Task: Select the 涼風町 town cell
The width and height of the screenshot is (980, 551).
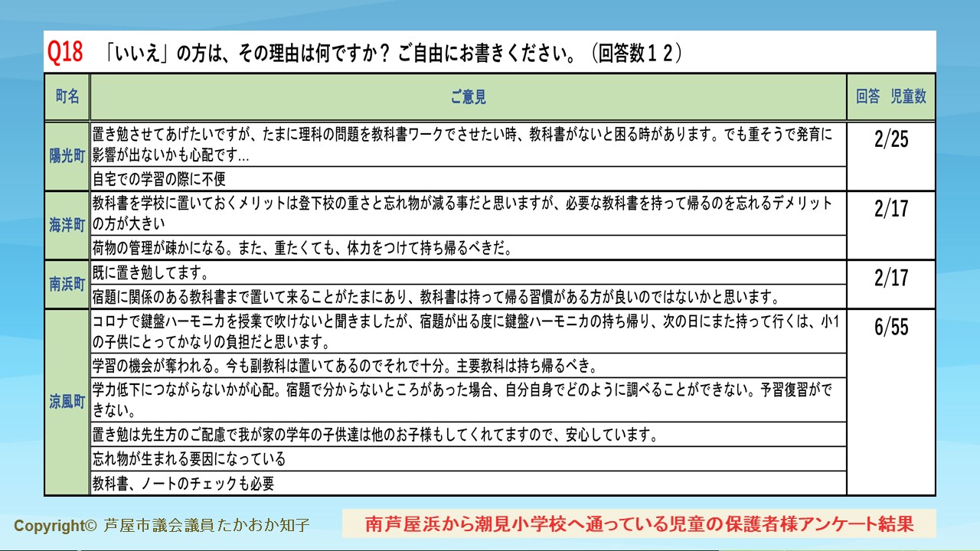Action: (67, 403)
